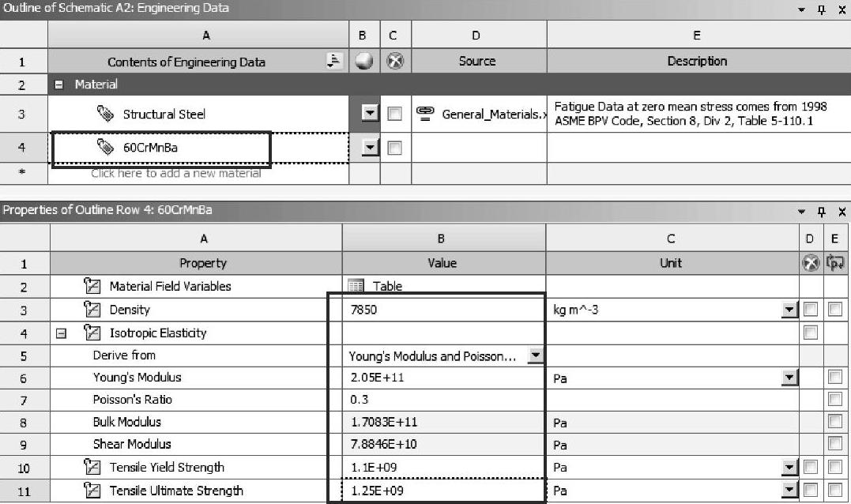Click the Structural Steel material tag icon
The width and height of the screenshot is (851, 504).
[x=105, y=114]
